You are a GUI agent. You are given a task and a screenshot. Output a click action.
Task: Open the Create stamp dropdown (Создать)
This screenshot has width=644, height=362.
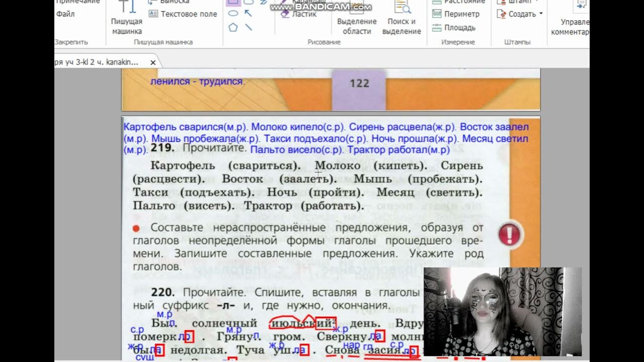tap(520, 14)
